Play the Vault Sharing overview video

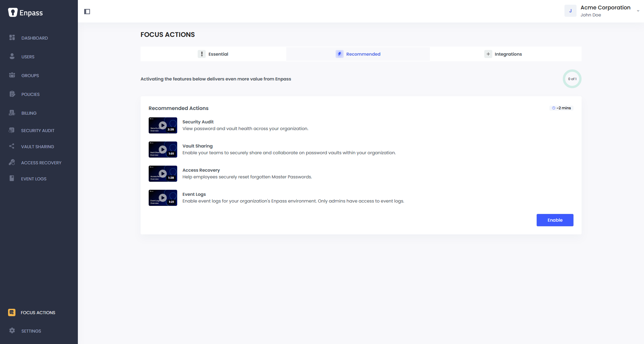(x=163, y=150)
